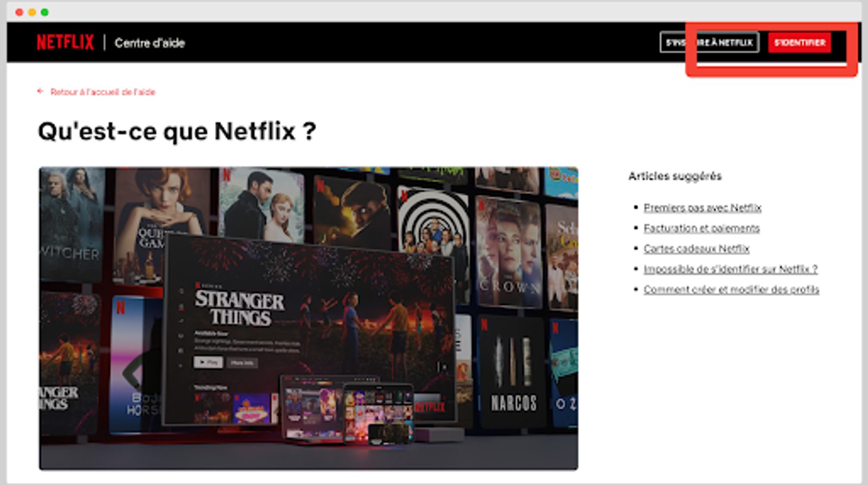Open the Centre d'aide home link
This screenshot has height=485, width=868.
pyautogui.click(x=150, y=43)
